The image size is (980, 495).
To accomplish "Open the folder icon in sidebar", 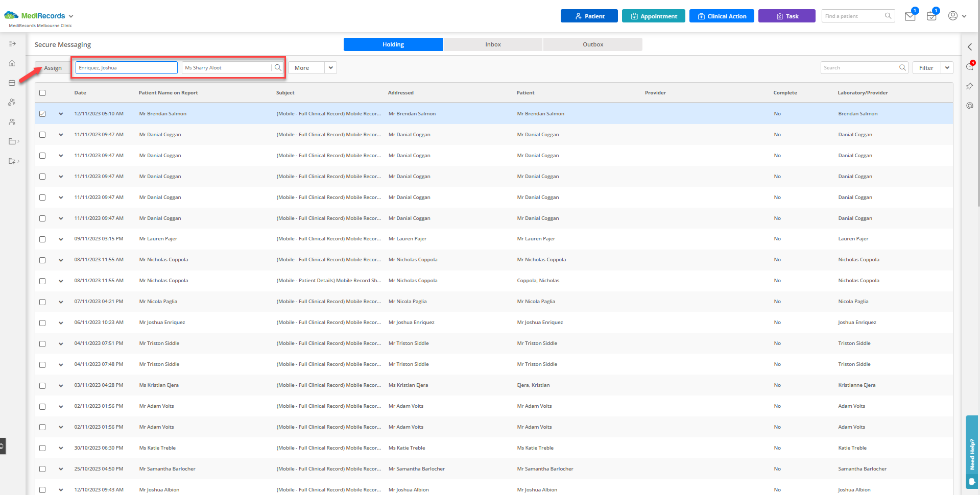I will tap(12, 141).
